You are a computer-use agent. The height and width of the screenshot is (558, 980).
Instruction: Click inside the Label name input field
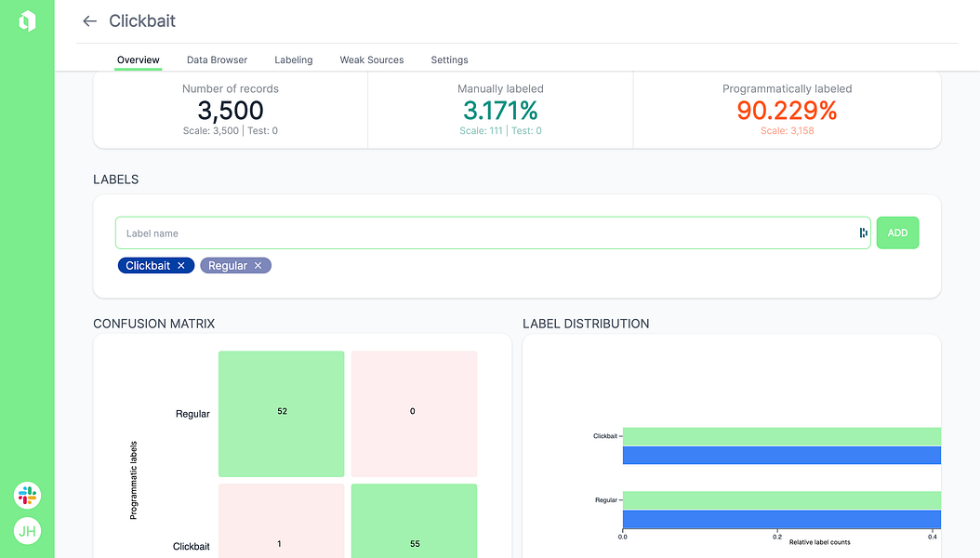coord(372,232)
